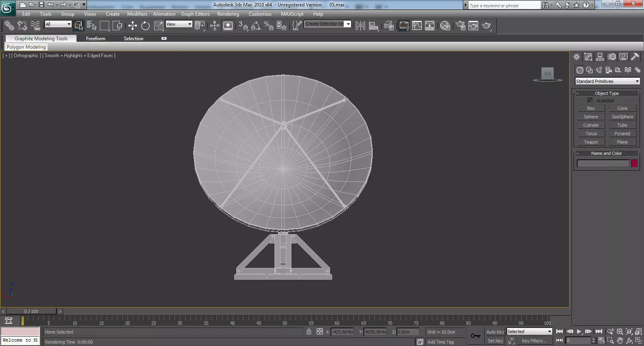
Task: Click the Play Animation button
Action: pos(579,332)
